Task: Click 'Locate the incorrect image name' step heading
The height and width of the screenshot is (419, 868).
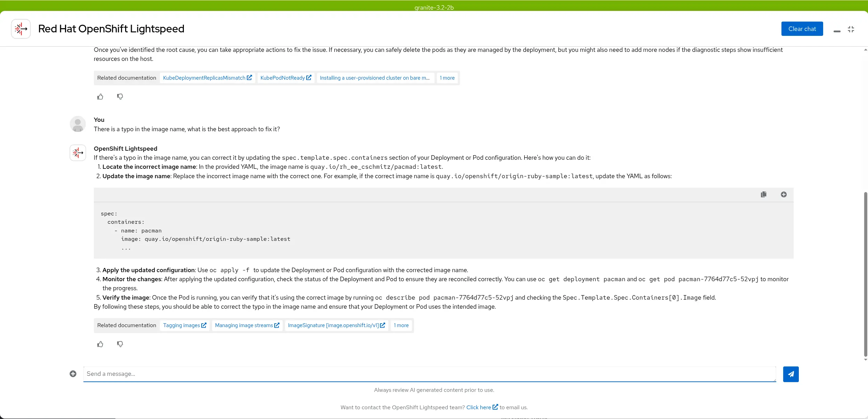Action: click(x=149, y=167)
